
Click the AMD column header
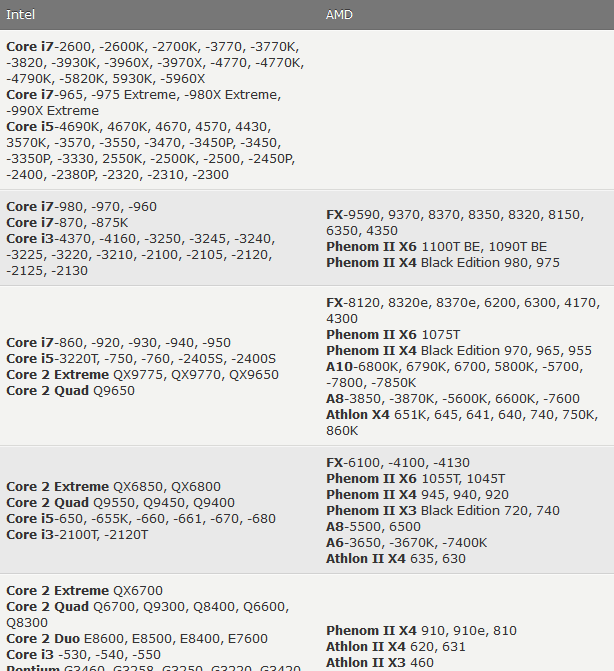[340, 15]
